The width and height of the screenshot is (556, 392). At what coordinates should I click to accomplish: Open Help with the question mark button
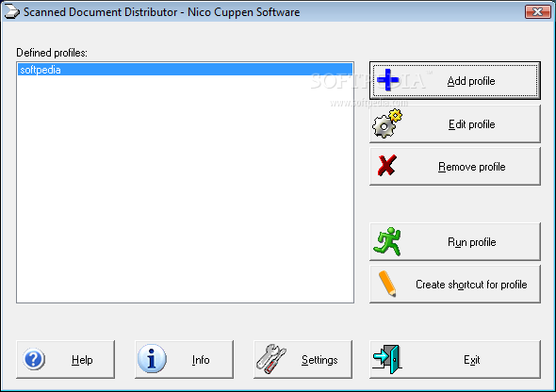tap(66, 359)
